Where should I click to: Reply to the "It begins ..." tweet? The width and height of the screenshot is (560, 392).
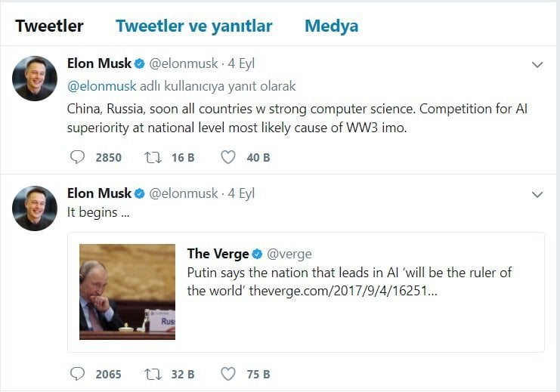pyautogui.click(x=77, y=374)
